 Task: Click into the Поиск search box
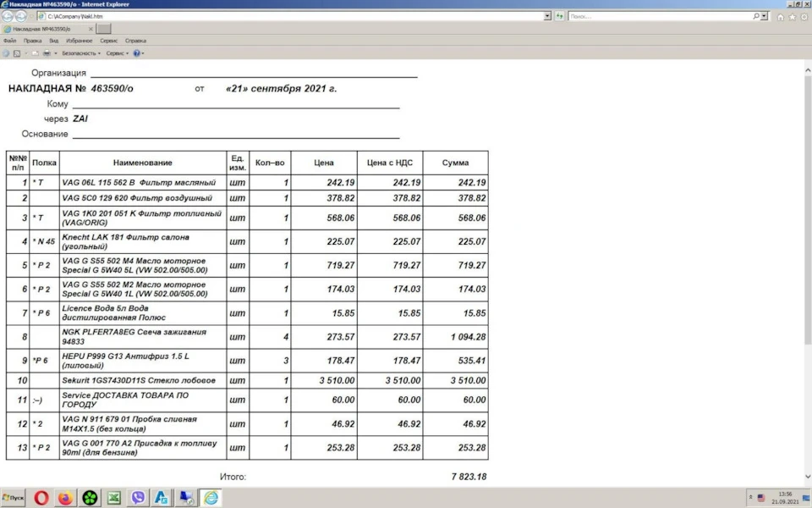click(661, 16)
